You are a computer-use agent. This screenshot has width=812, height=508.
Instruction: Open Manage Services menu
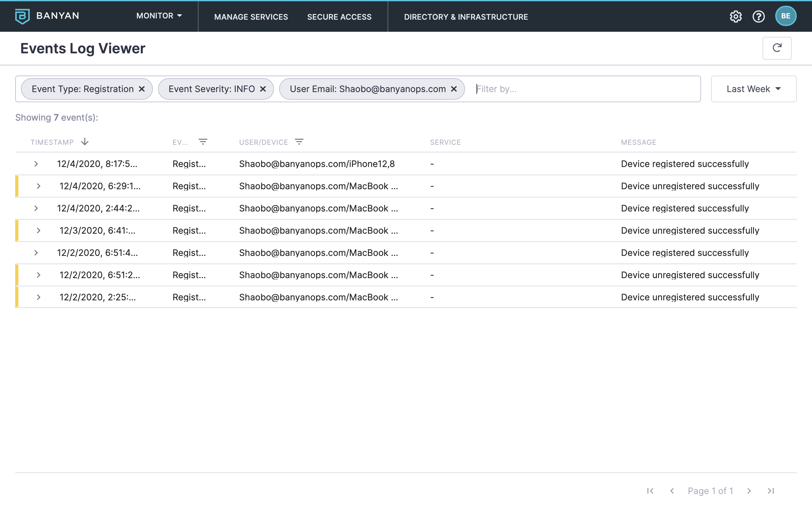tap(251, 17)
